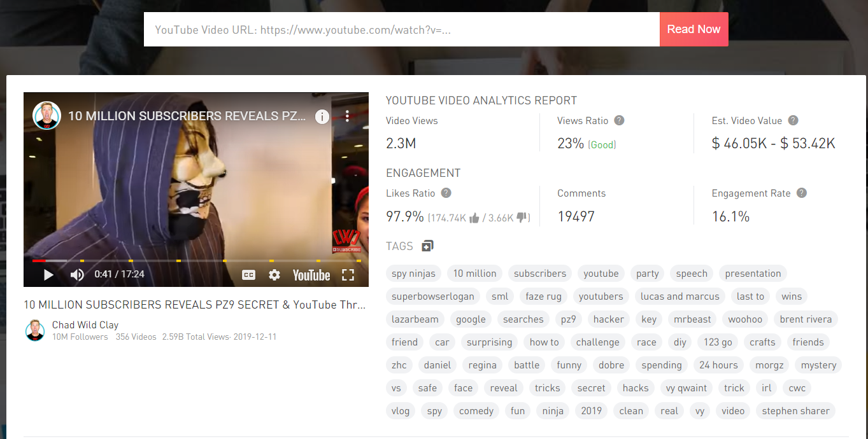The height and width of the screenshot is (439, 868).
Task: Click the 'last to' tag
Action: 750,296
